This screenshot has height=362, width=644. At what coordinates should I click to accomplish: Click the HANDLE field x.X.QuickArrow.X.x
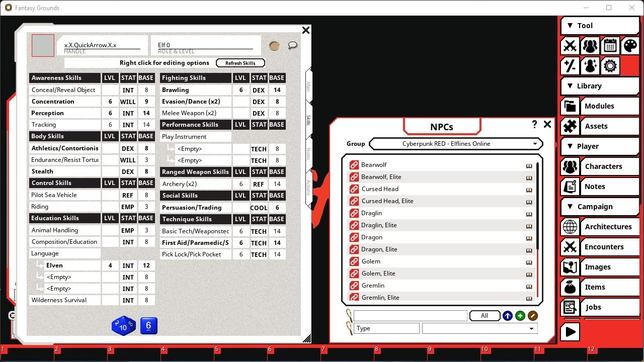click(x=102, y=45)
